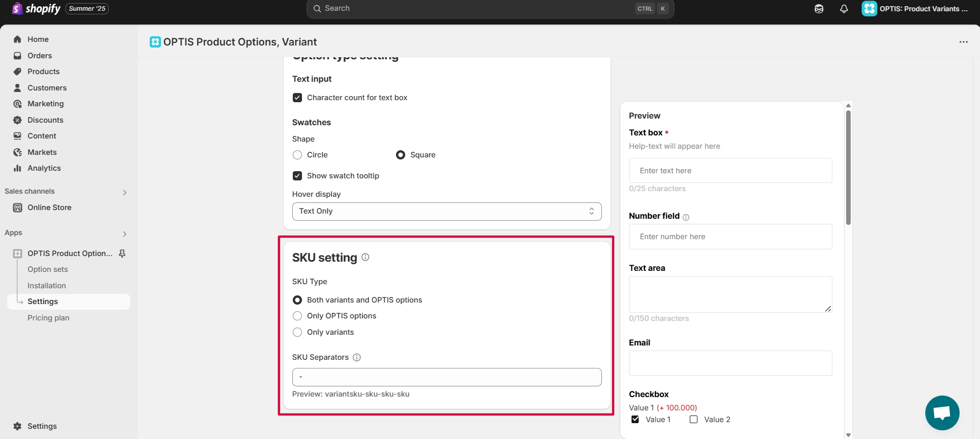
Task: Click the SKU Separators info icon
Action: pyautogui.click(x=357, y=357)
